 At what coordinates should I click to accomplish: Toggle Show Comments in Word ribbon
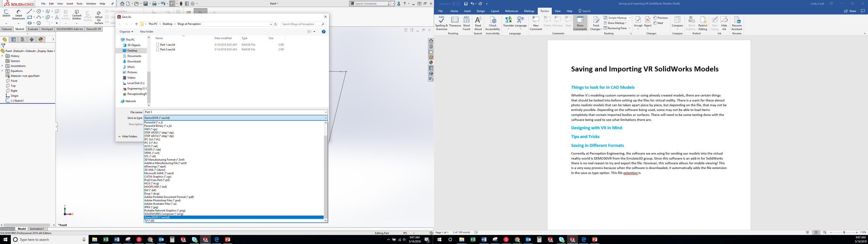[x=580, y=23]
